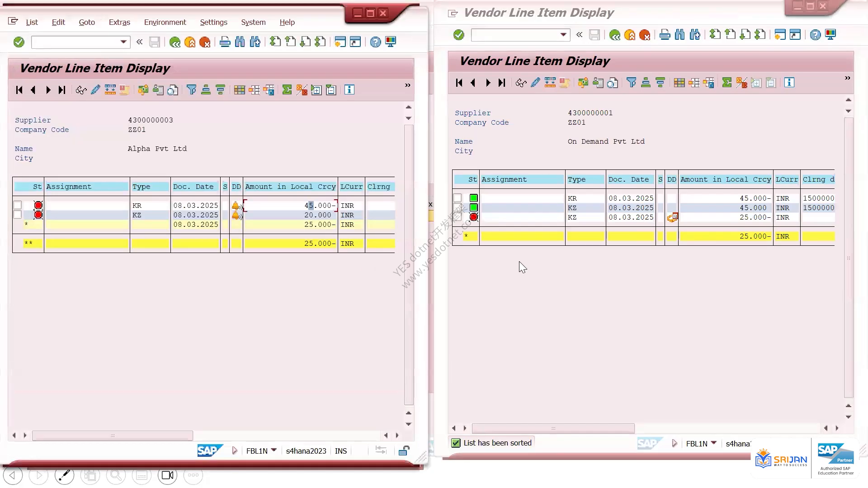Open command field dropdown in left window
Viewport: 868px width, 488px height.
(123, 42)
